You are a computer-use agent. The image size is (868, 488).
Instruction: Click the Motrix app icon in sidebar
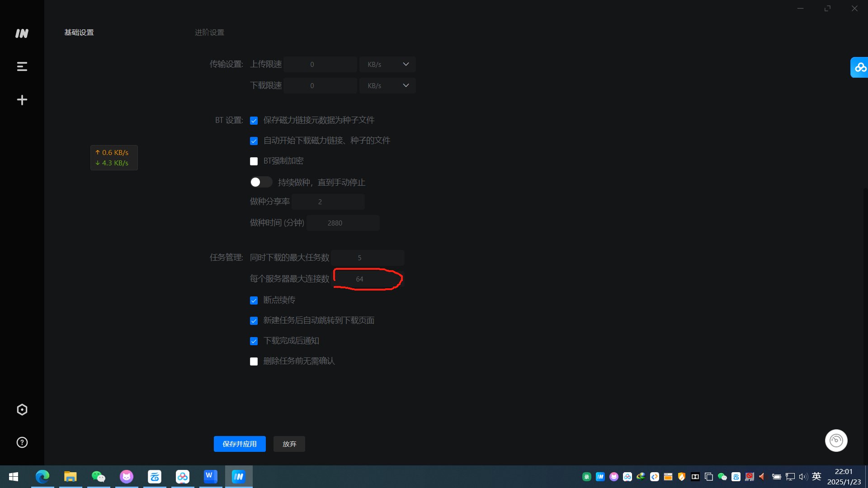(22, 33)
